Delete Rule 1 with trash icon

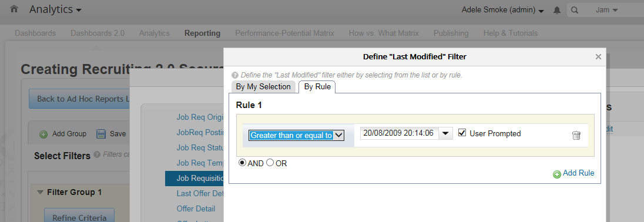[x=576, y=135]
